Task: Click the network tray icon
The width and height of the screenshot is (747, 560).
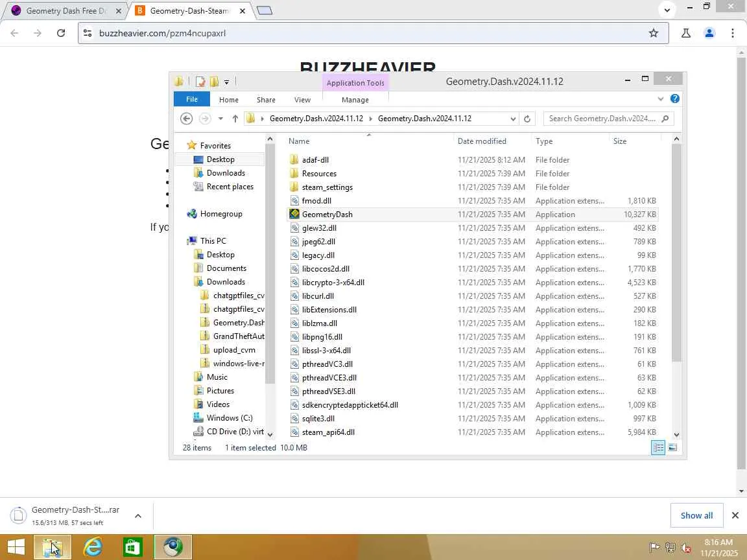Action: tap(670, 548)
